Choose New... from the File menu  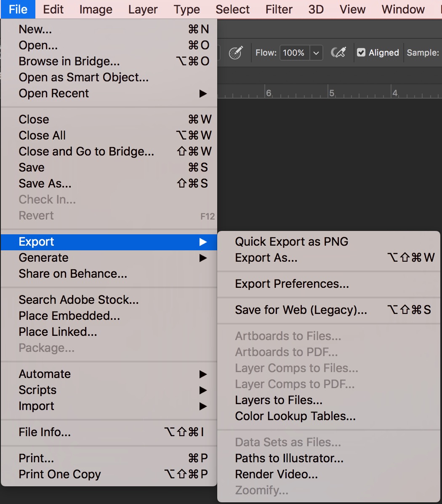tap(109, 29)
